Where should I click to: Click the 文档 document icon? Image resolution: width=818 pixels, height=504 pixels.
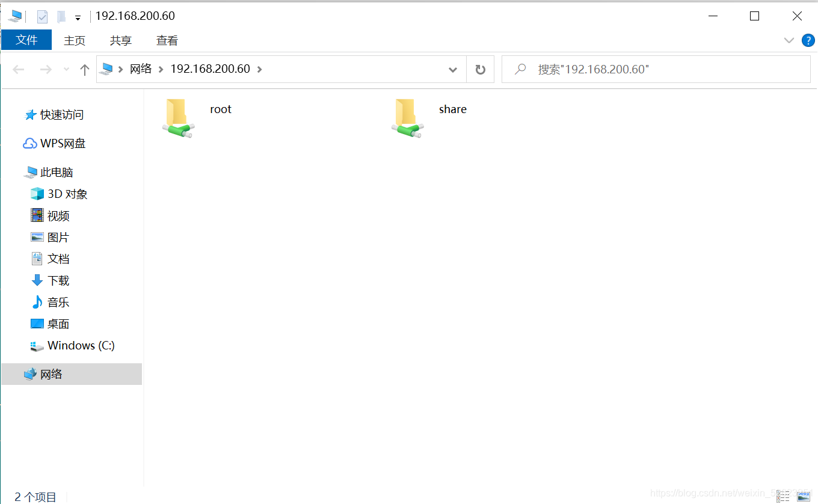[37, 259]
